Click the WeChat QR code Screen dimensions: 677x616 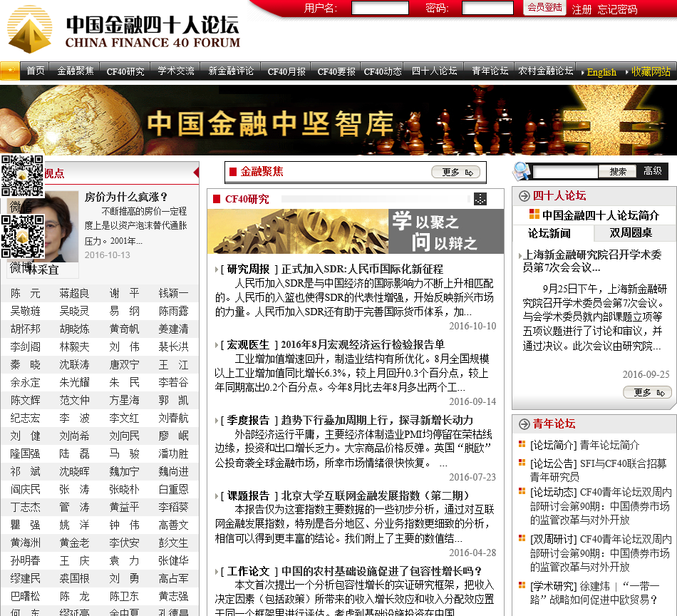22,176
